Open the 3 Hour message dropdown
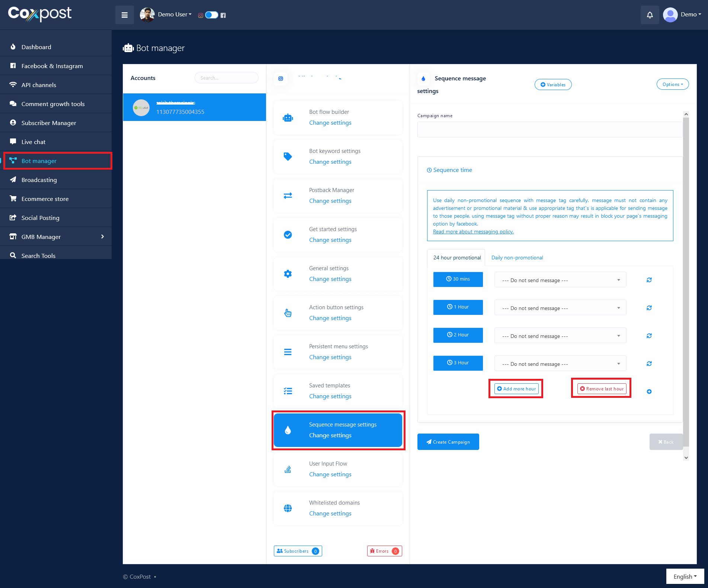The image size is (708, 588). 560,364
